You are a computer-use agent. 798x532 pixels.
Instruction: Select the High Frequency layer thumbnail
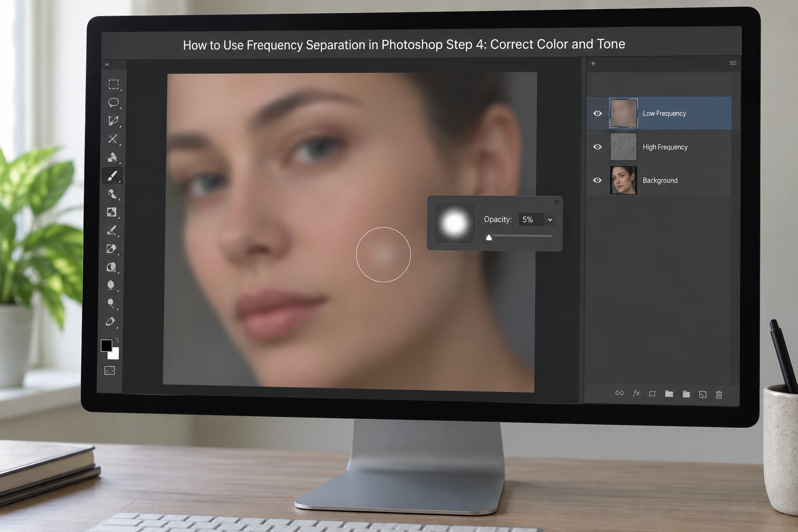pyautogui.click(x=623, y=147)
